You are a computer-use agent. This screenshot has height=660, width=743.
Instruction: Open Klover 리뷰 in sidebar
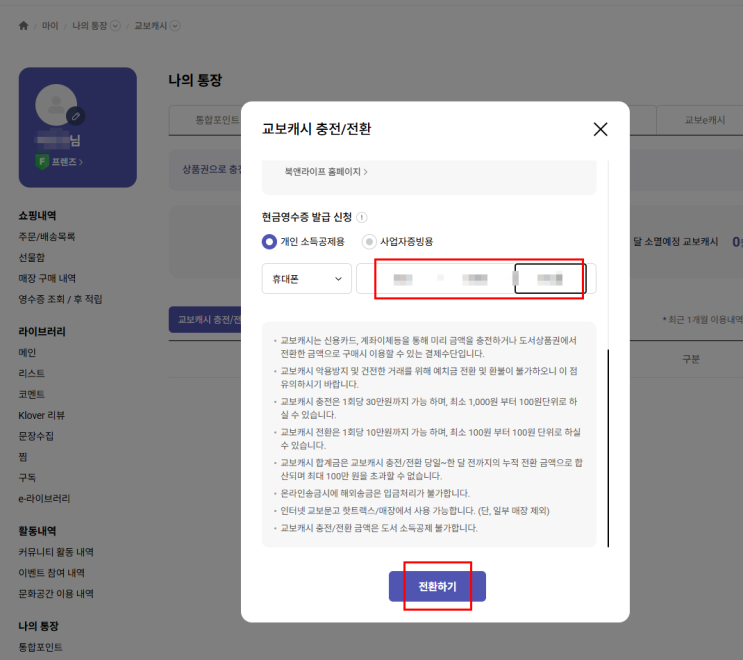click(x=41, y=415)
